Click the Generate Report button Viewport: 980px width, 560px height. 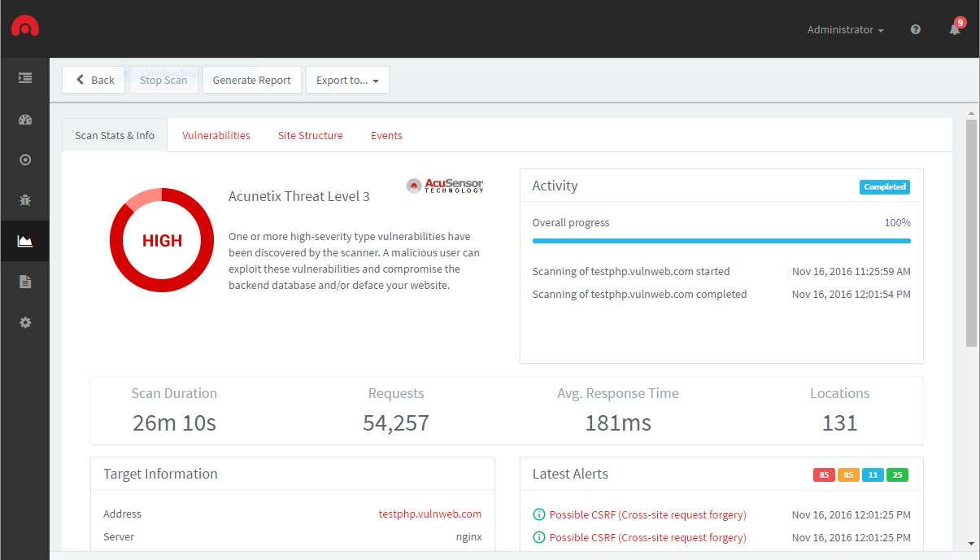point(251,80)
